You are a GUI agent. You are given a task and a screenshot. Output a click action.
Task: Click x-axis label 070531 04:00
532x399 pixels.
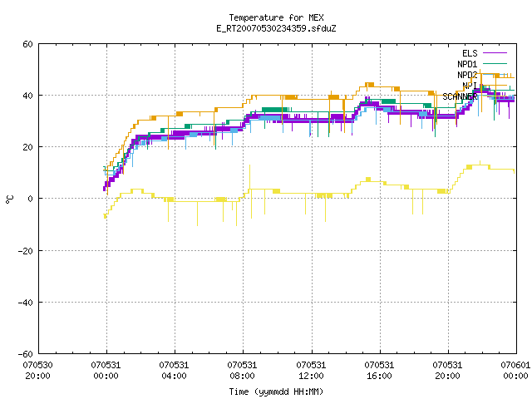coord(174,371)
